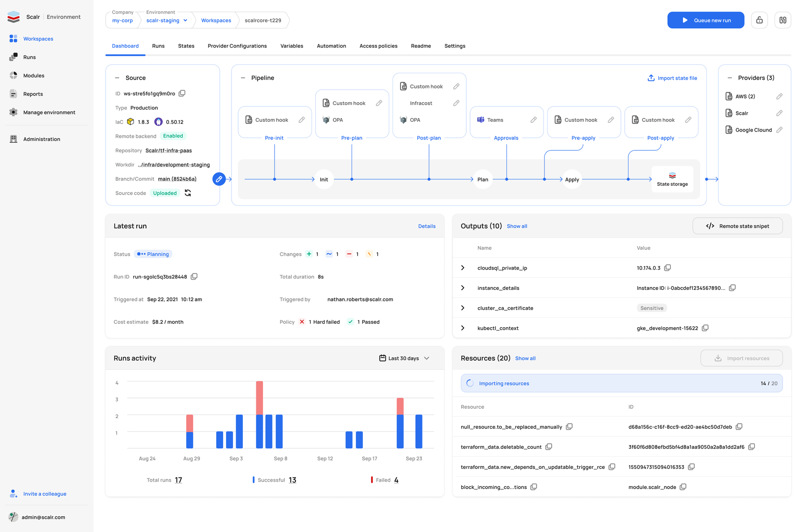The image size is (803, 532).
Task: Edit the Google Clound provider
Action: [779, 130]
